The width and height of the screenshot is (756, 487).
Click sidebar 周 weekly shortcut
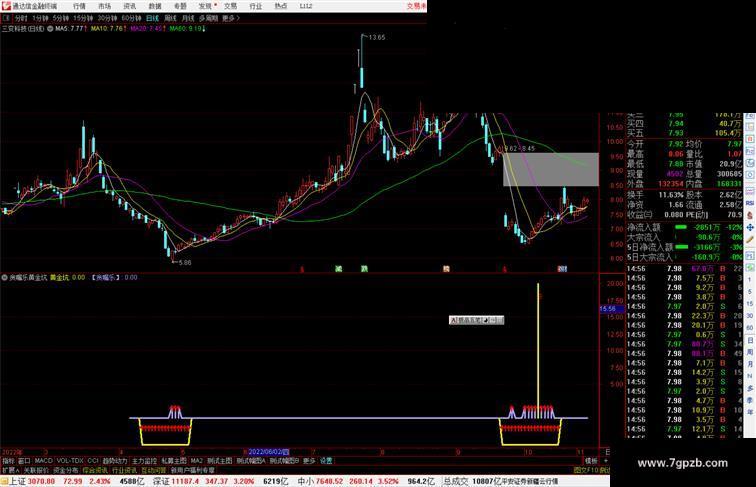pyautogui.click(x=750, y=352)
